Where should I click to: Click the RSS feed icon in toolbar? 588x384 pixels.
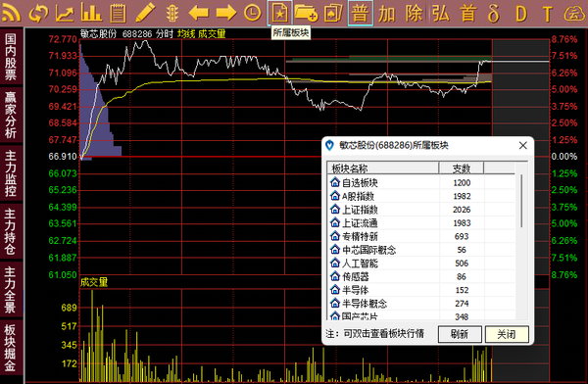11,13
